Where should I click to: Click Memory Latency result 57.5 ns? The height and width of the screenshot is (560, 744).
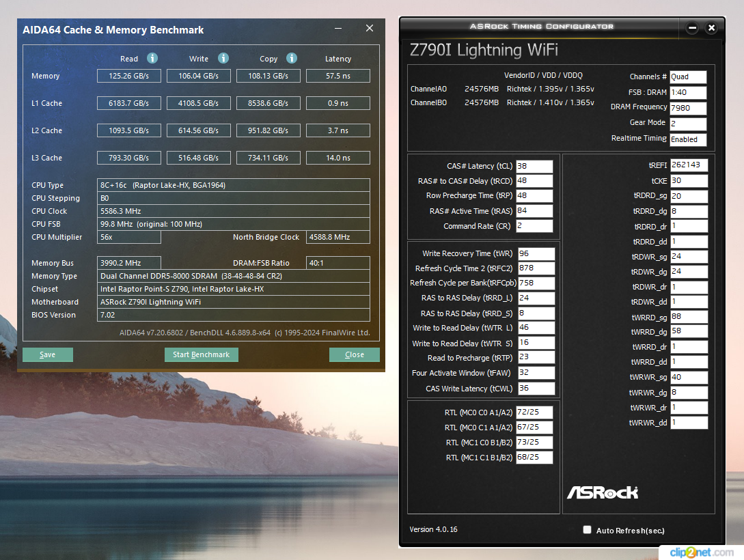click(337, 76)
